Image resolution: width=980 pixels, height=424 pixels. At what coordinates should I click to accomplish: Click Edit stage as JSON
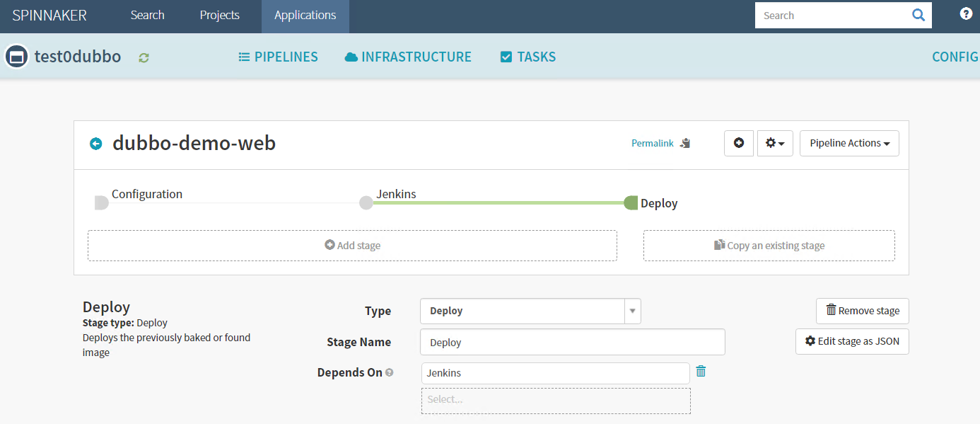point(852,341)
